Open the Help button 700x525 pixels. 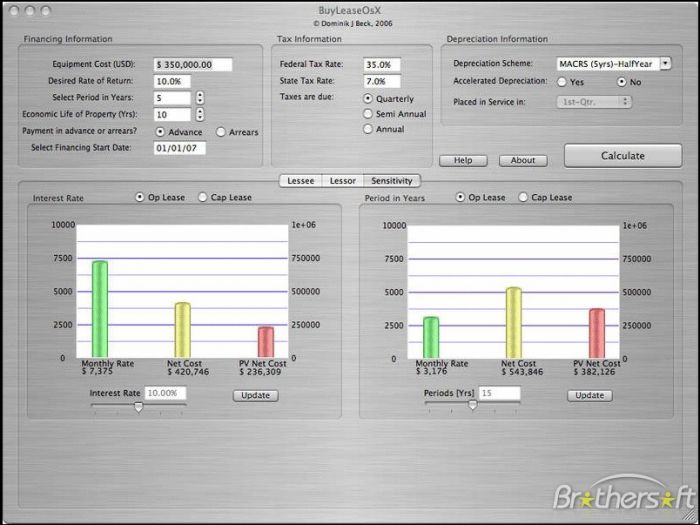click(463, 160)
